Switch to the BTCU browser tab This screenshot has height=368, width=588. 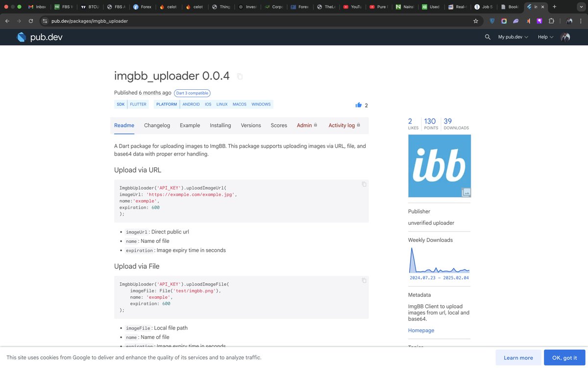90,7
